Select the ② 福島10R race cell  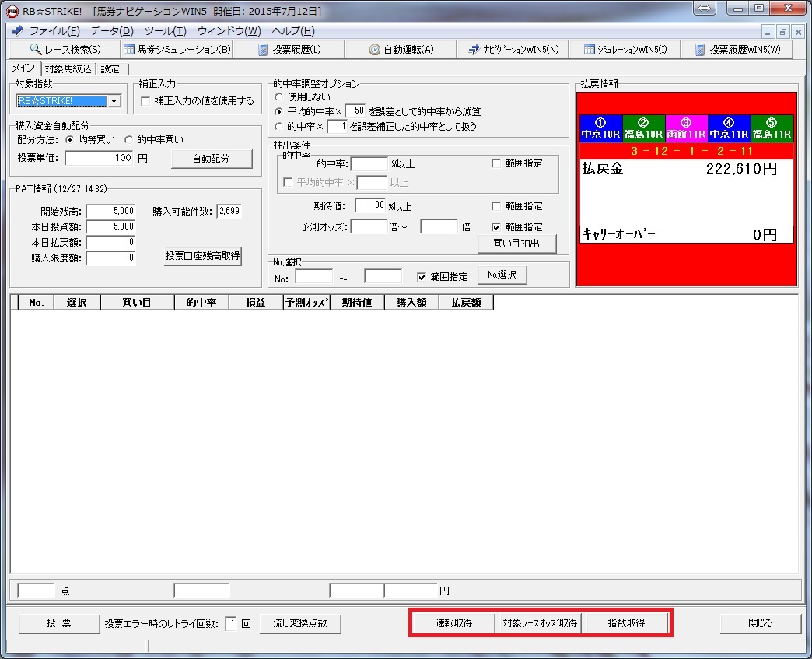(644, 128)
